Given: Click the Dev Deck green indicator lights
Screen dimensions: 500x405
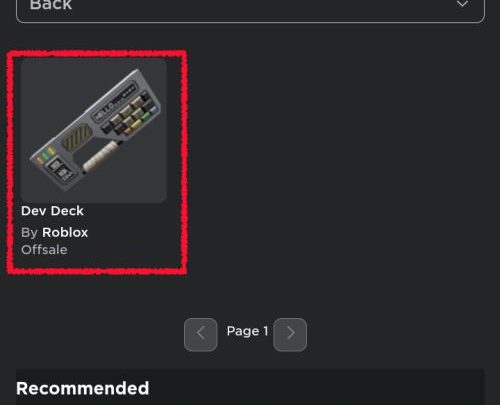Looking at the screenshot, I should [44, 156].
